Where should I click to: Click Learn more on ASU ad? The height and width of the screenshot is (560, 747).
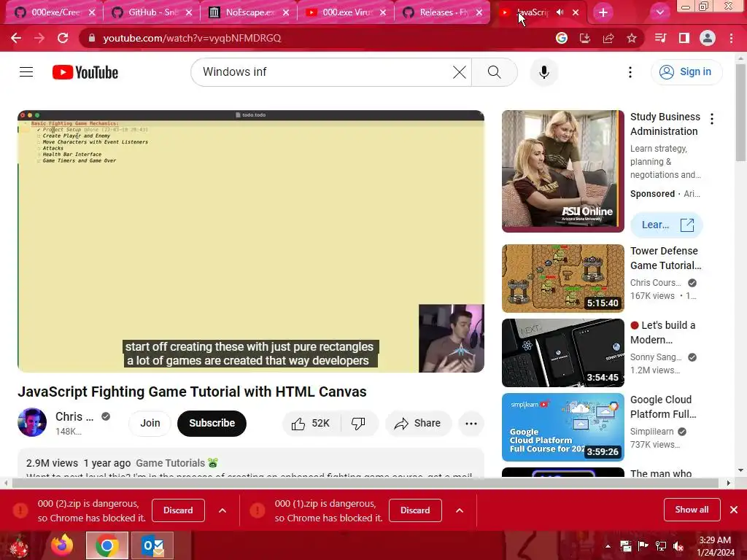(x=667, y=225)
